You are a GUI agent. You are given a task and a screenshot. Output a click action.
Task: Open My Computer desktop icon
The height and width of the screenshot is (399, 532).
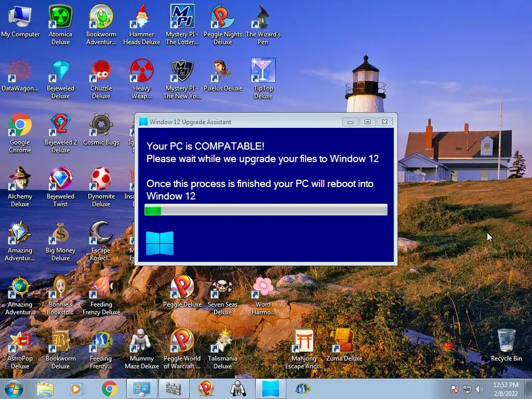click(20, 22)
